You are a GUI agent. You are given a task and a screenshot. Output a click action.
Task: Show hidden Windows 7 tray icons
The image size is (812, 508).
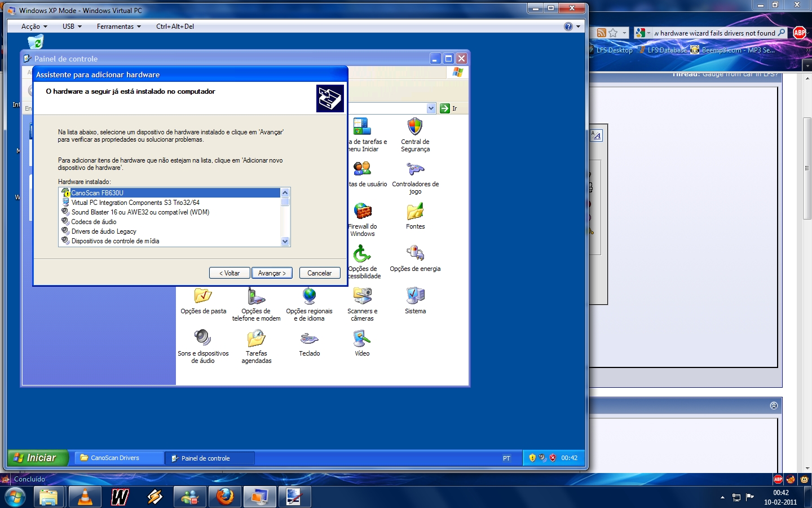[x=722, y=497]
